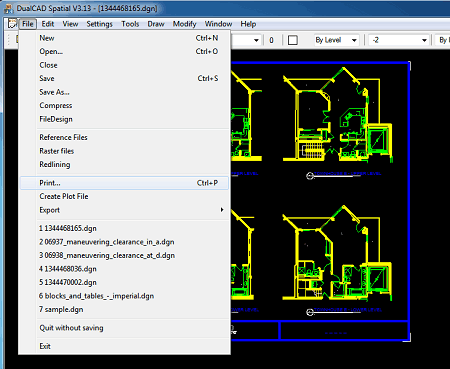Click the empty square fill swatch in toolbar
Image resolution: width=450 pixels, height=369 pixels.
click(293, 40)
